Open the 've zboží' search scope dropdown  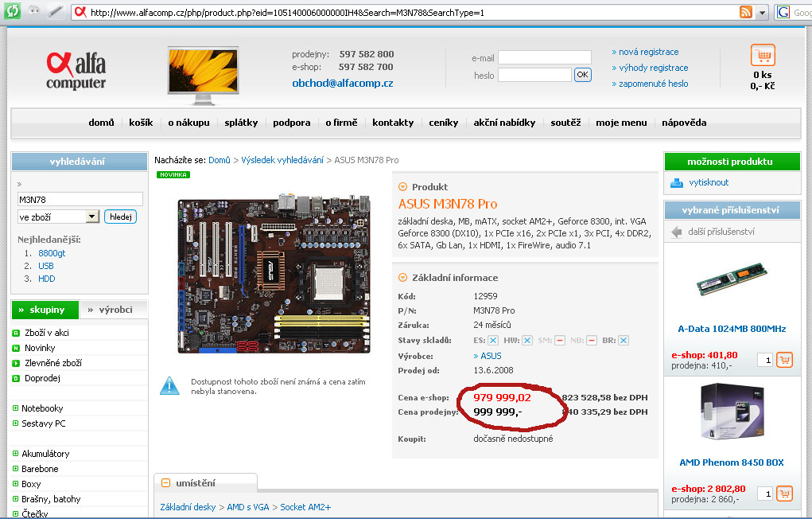point(92,217)
